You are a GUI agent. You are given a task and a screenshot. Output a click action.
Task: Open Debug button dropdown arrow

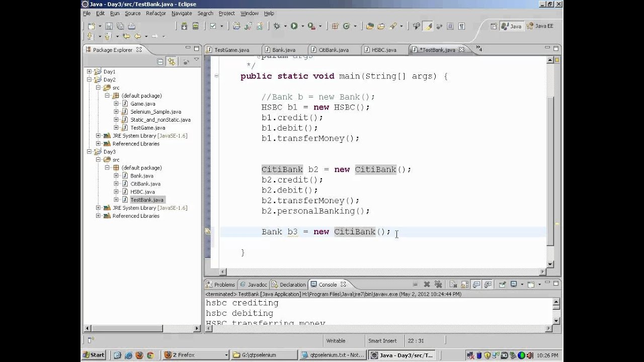click(x=285, y=26)
